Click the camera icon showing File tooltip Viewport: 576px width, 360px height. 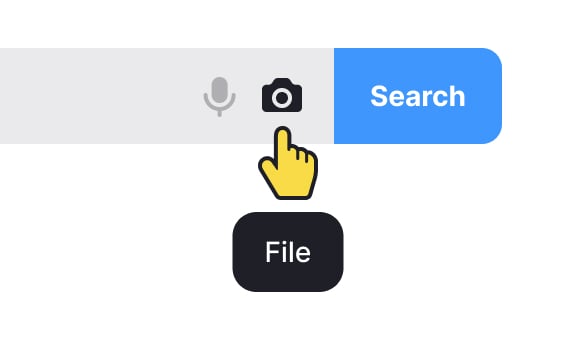point(282,95)
